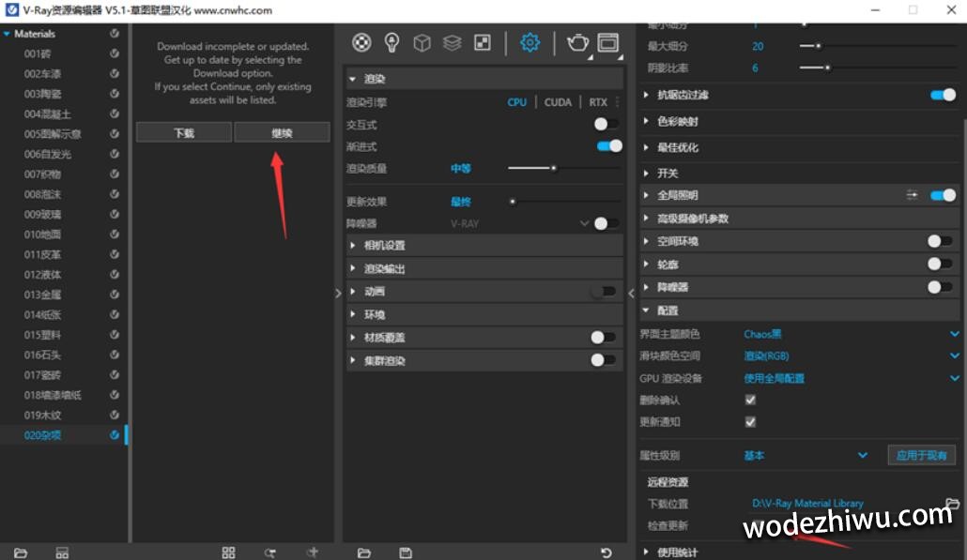Expand the 最佳优化 section
Screen dimensions: 967x560
click(646, 147)
